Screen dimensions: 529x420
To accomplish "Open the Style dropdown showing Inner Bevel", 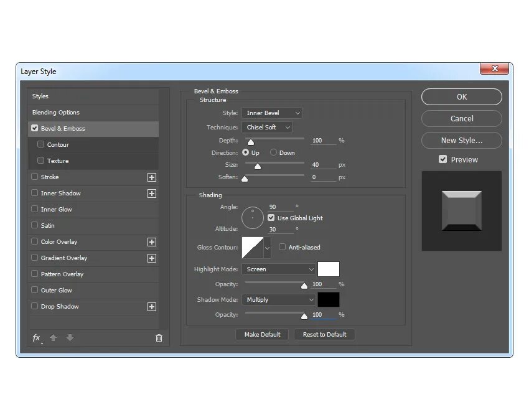I will [x=272, y=113].
